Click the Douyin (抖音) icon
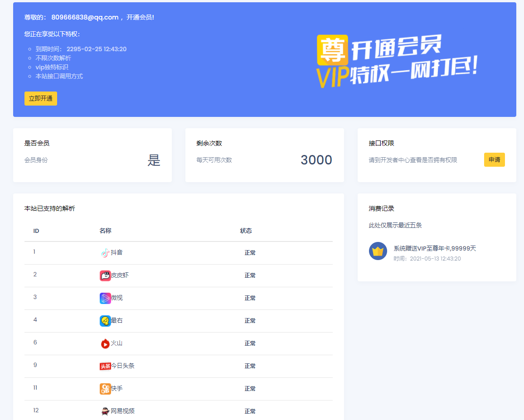The width and height of the screenshot is (524, 420). tap(105, 253)
